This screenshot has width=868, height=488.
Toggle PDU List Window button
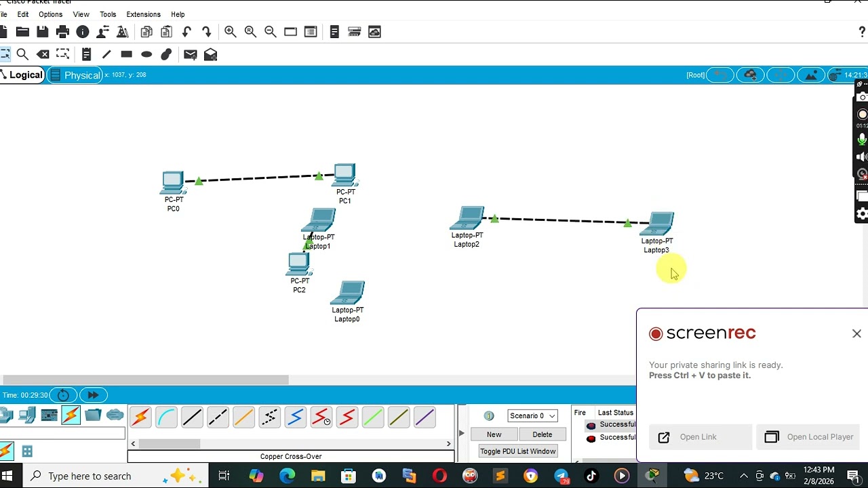(518, 451)
